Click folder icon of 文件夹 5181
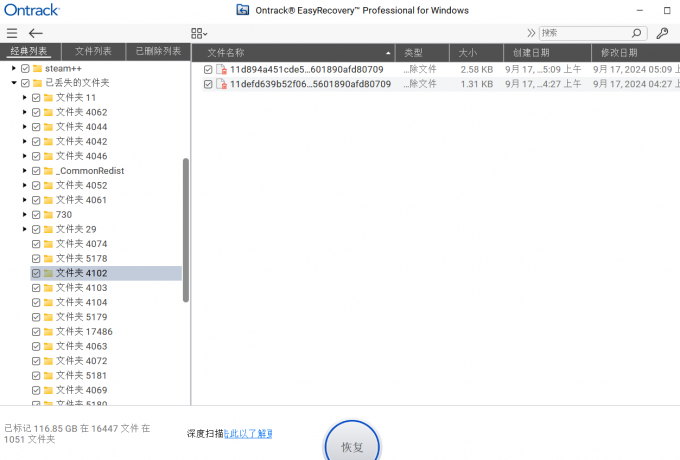680x460 pixels. pos(49,375)
